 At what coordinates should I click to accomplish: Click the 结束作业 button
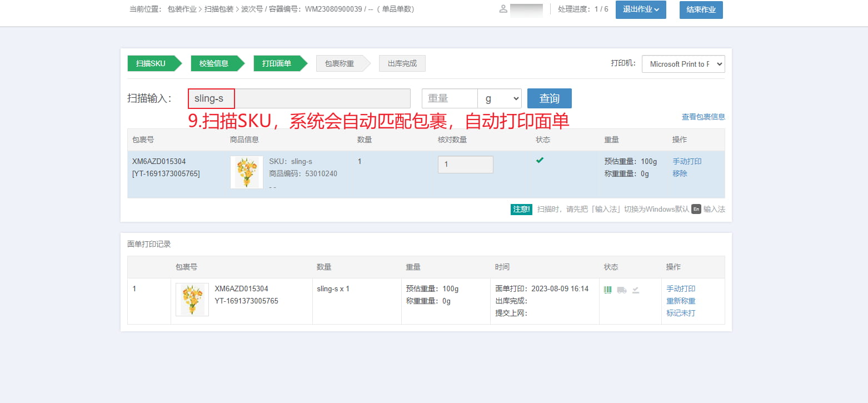click(x=701, y=10)
